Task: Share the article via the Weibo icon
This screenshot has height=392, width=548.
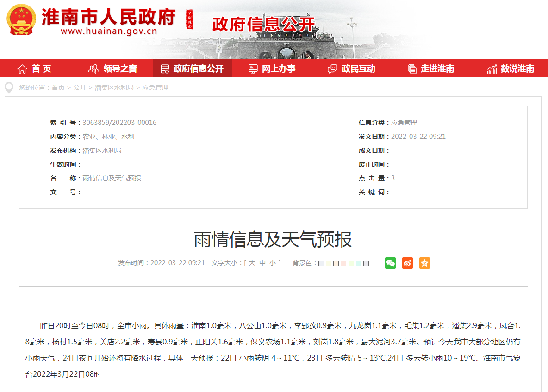Action: click(x=407, y=263)
